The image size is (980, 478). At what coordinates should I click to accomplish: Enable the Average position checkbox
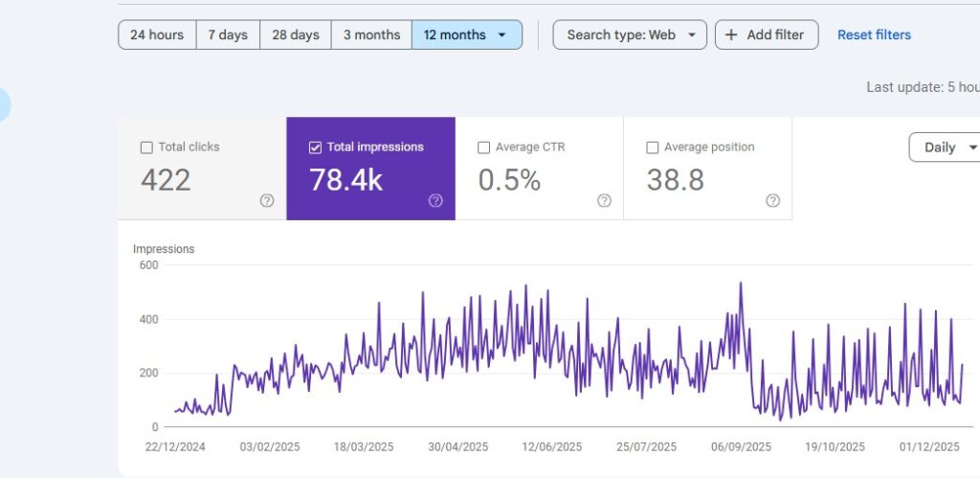pos(652,148)
